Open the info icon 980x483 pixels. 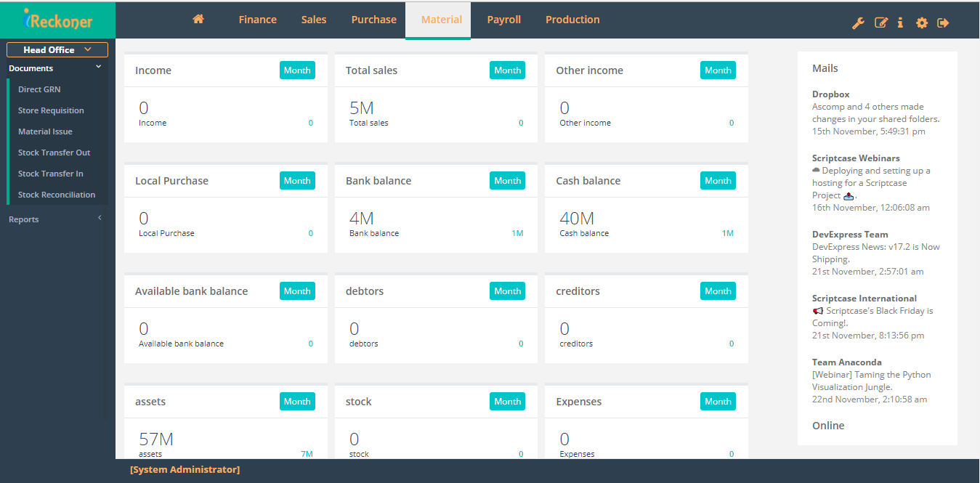[900, 23]
